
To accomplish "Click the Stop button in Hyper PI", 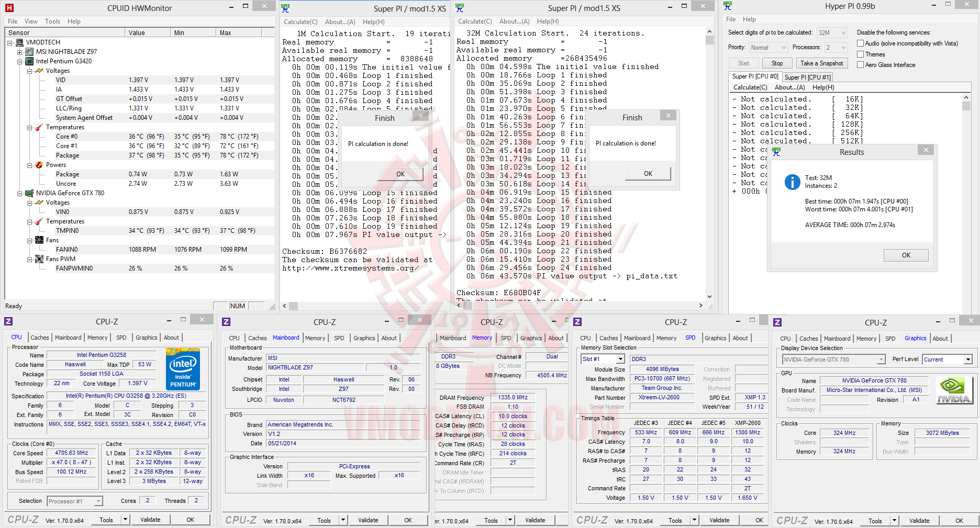I will (x=777, y=63).
